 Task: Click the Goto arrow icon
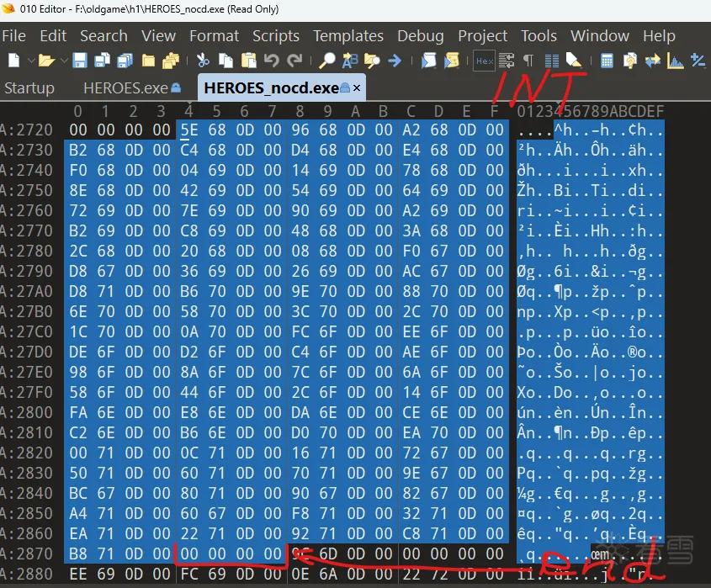tap(395, 61)
